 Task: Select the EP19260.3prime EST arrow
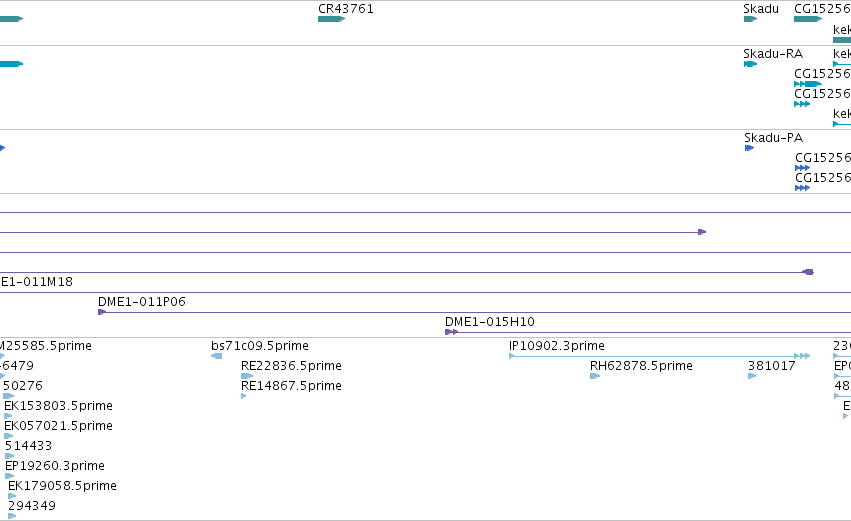(x=9, y=476)
